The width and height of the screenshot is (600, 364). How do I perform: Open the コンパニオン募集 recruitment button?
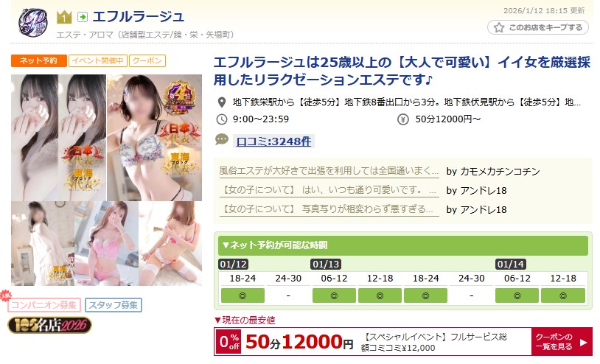coord(43,305)
